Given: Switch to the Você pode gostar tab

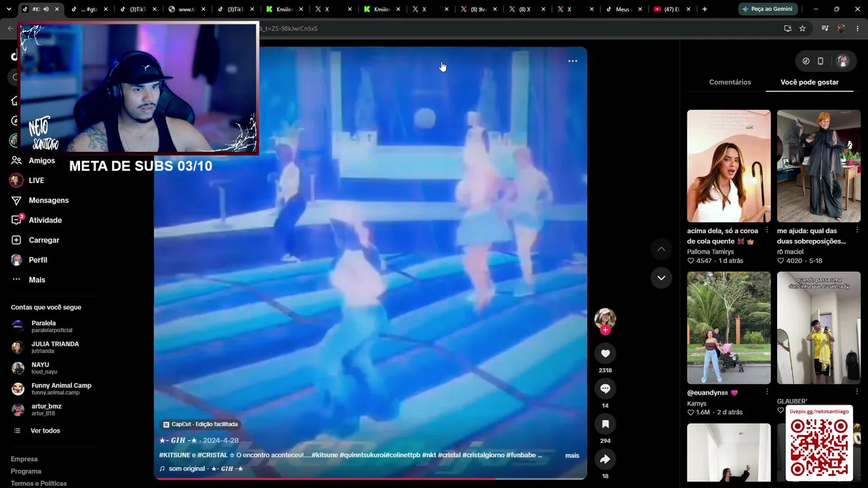Looking at the screenshot, I should (810, 82).
